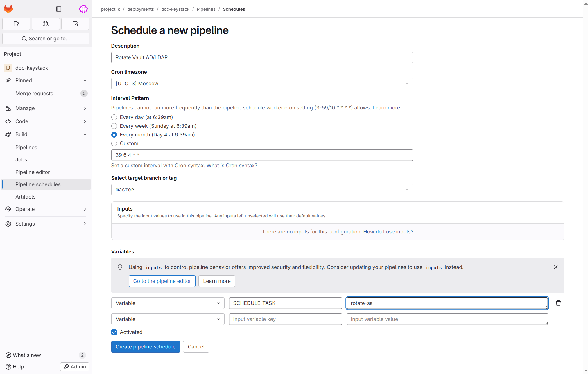Toggle the sidebar collapse icon
This screenshot has width=588, height=374.
click(x=59, y=9)
